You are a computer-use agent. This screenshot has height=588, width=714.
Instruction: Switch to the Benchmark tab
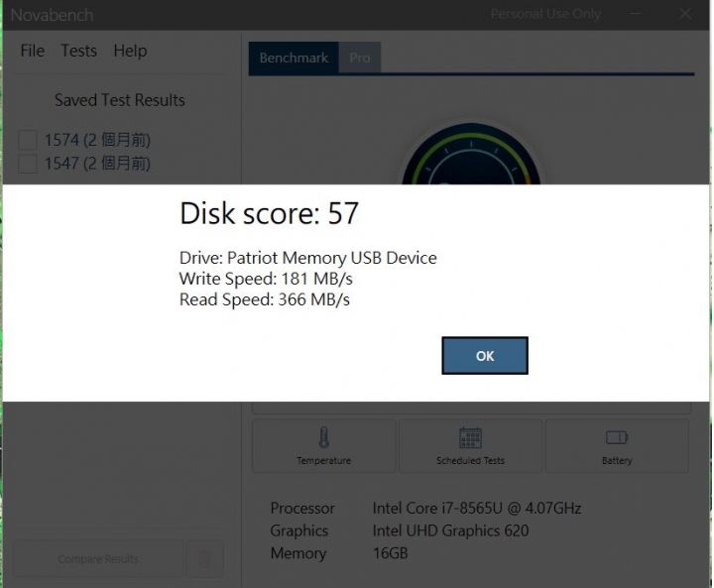pos(294,58)
